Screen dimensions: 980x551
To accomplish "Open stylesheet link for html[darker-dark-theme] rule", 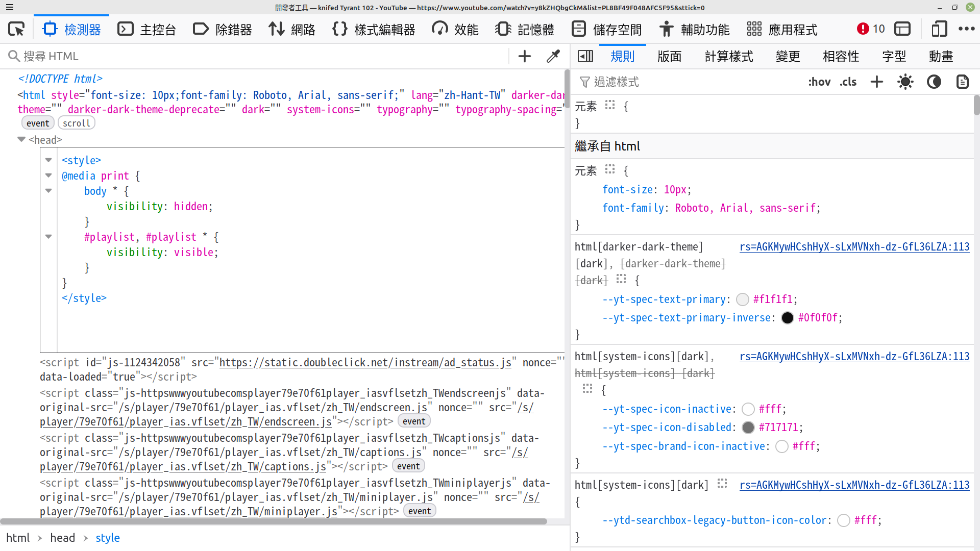I will 854,247.
